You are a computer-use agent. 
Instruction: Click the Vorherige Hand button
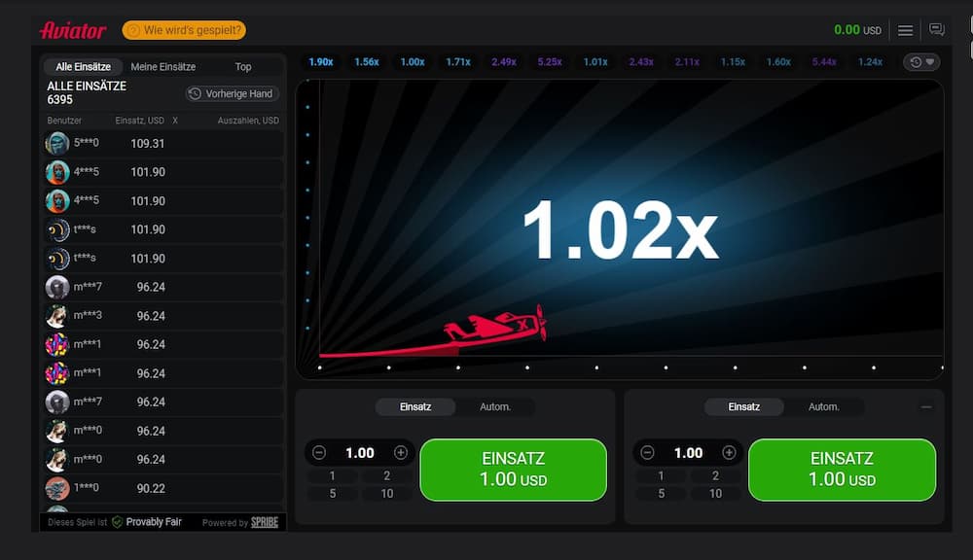(233, 94)
